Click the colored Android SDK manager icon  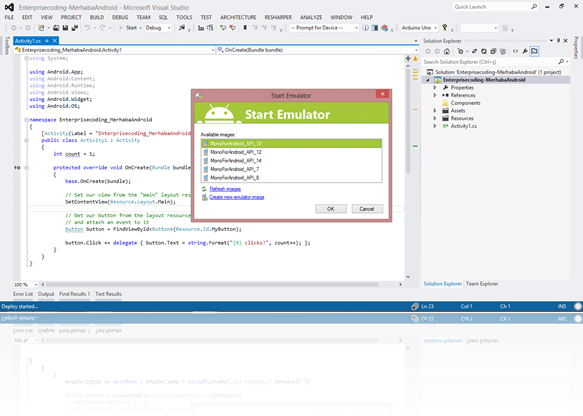(384, 28)
